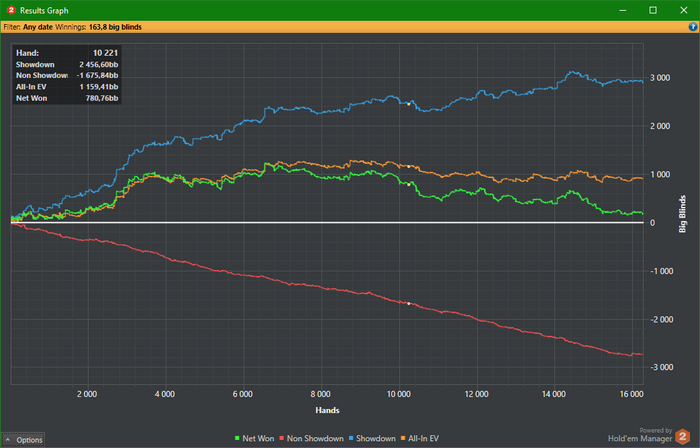Click the Showdown '2 456,60bb' value
700x448 pixels.
(99, 64)
